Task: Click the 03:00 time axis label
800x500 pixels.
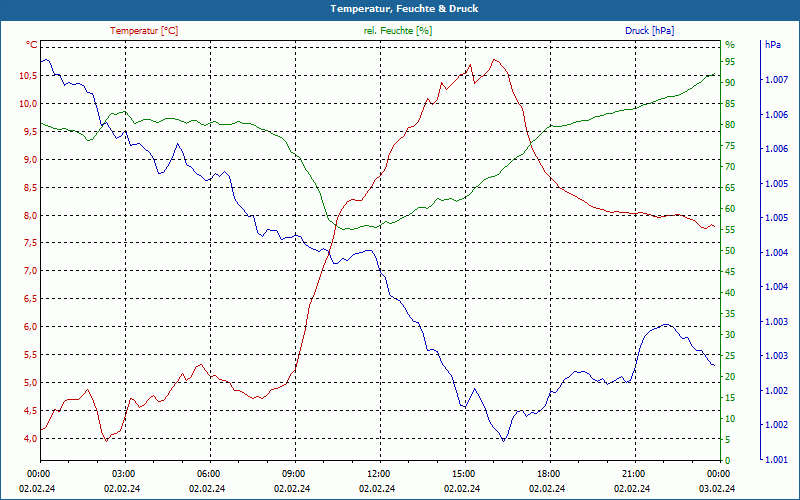Action: point(122,474)
